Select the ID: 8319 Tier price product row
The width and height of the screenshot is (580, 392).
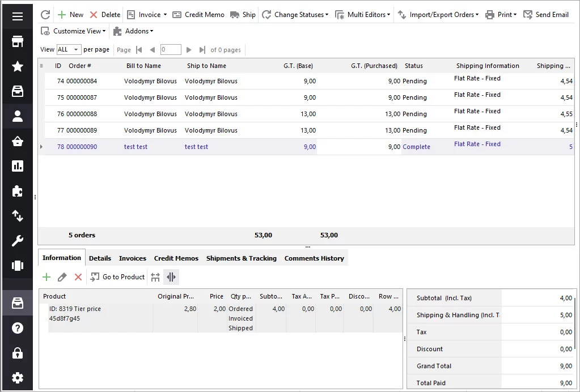pyautogui.click(x=225, y=318)
